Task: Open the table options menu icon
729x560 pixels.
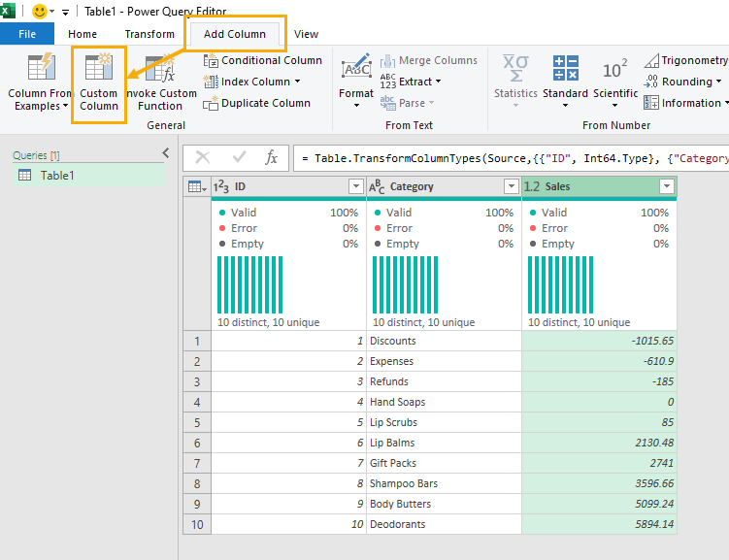Action: pos(197,186)
